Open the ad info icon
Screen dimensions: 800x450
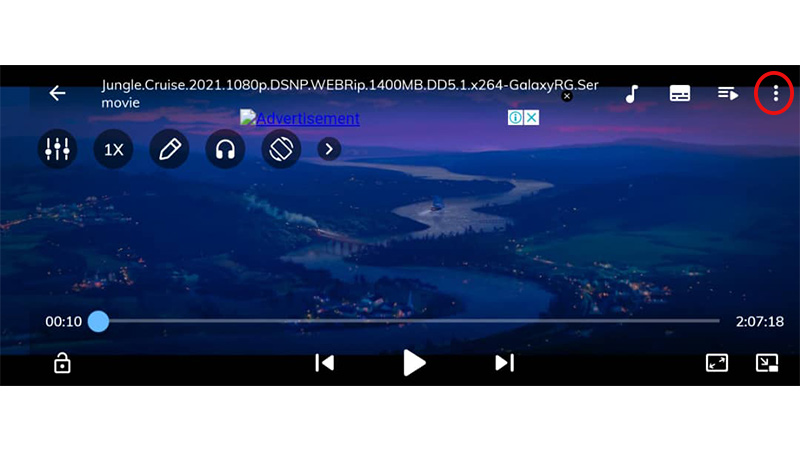pyautogui.click(x=516, y=118)
